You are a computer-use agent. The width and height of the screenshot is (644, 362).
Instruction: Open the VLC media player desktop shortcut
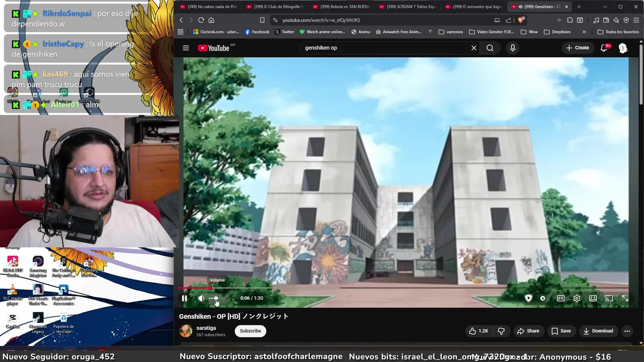pyautogui.click(x=13, y=295)
